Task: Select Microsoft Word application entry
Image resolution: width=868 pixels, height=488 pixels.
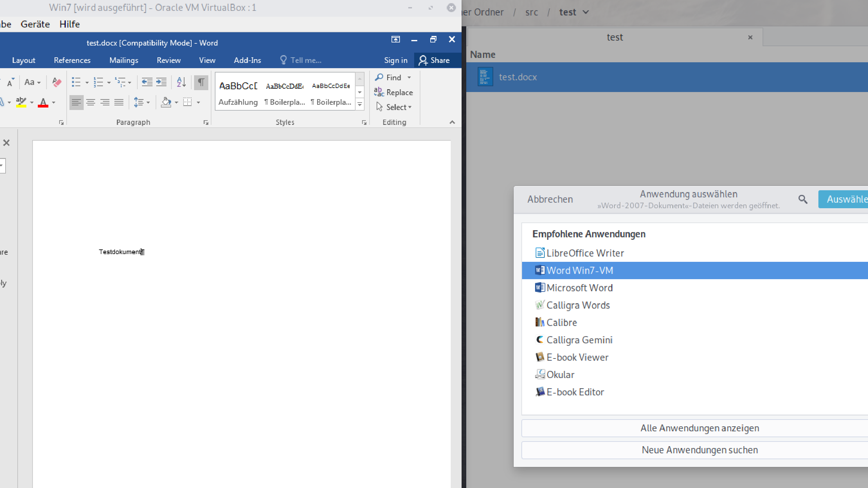Action: (x=695, y=288)
